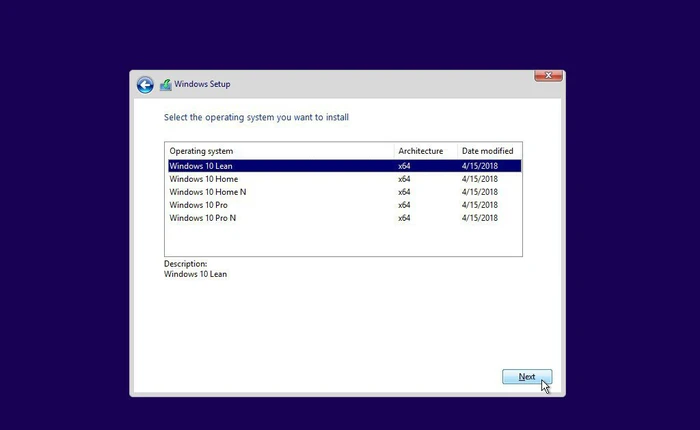Click the date in the Windows 10 Home N row
The width and height of the screenshot is (700, 430).
tap(479, 192)
